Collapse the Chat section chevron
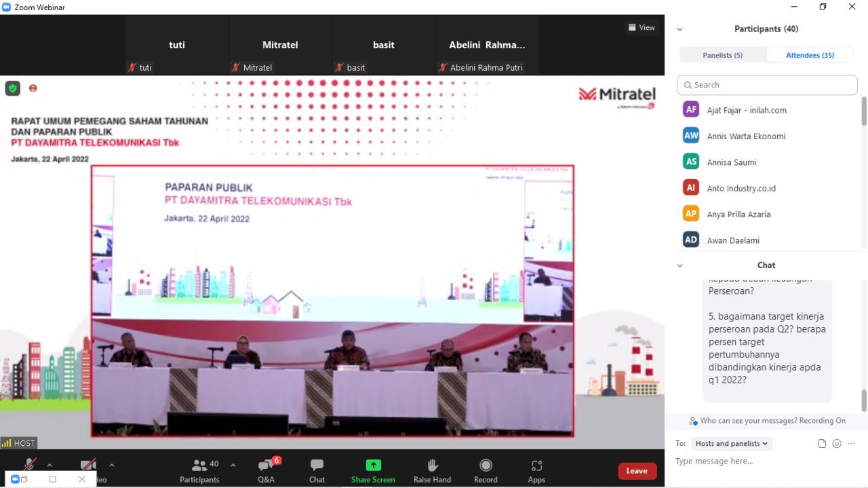 coord(679,265)
